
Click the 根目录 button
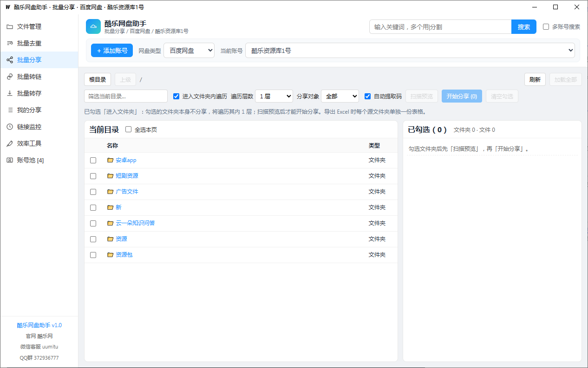click(x=98, y=79)
